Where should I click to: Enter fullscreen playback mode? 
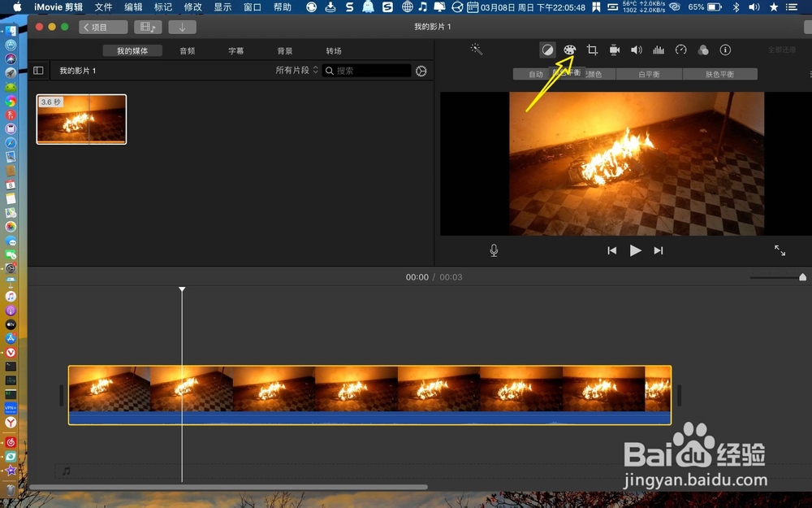(780, 250)
